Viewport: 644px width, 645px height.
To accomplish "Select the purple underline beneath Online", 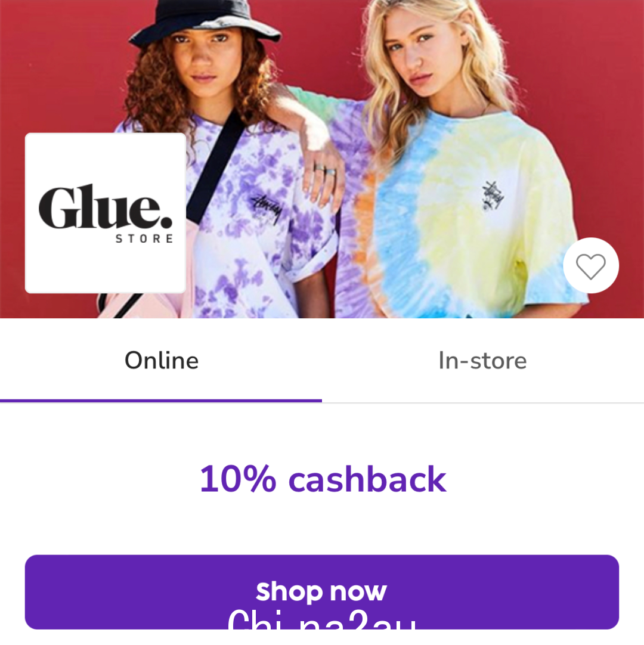I will click(x=161, y=400).
